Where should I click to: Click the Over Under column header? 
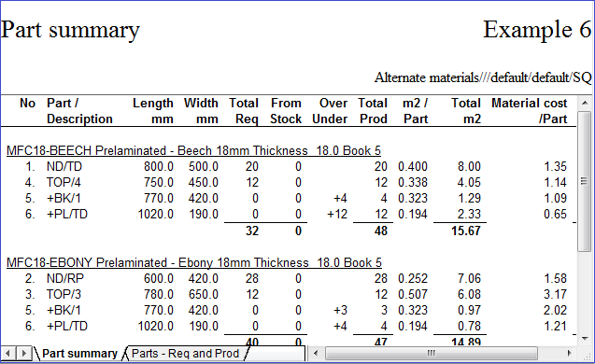pyautogui.click(x=330, y=111)
